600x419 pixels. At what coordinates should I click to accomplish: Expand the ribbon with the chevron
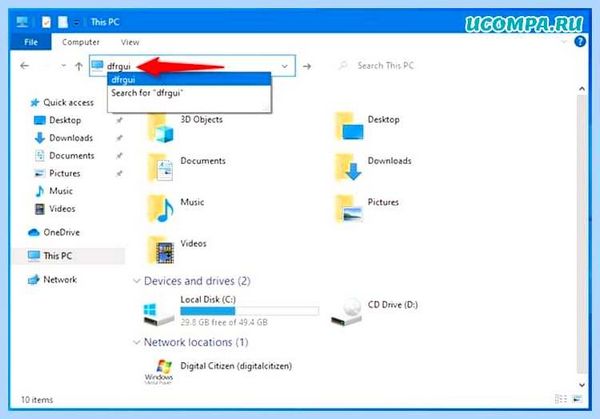coord(564,41)
